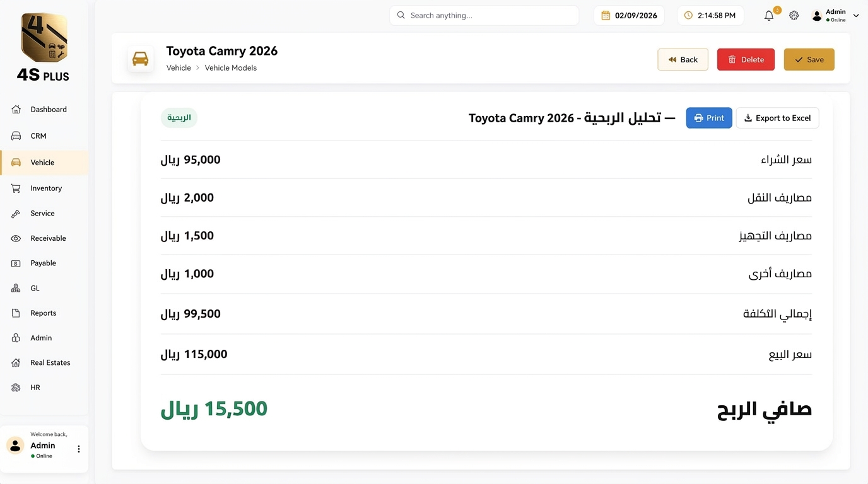The width and height of the screenshot is (868, 484).
Task: Click the CRM car icon
Action: [16, 135]
